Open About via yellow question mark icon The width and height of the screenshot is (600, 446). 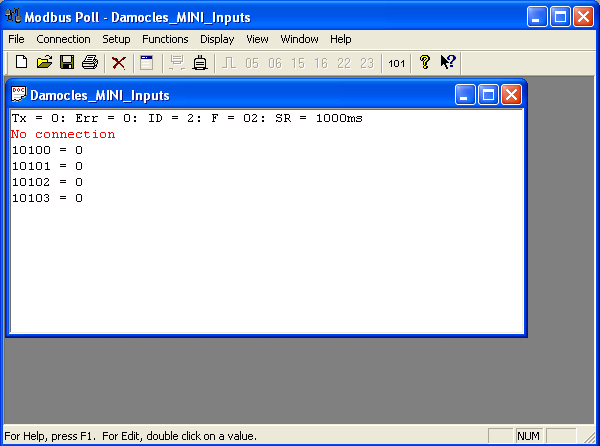click(425, 62)
